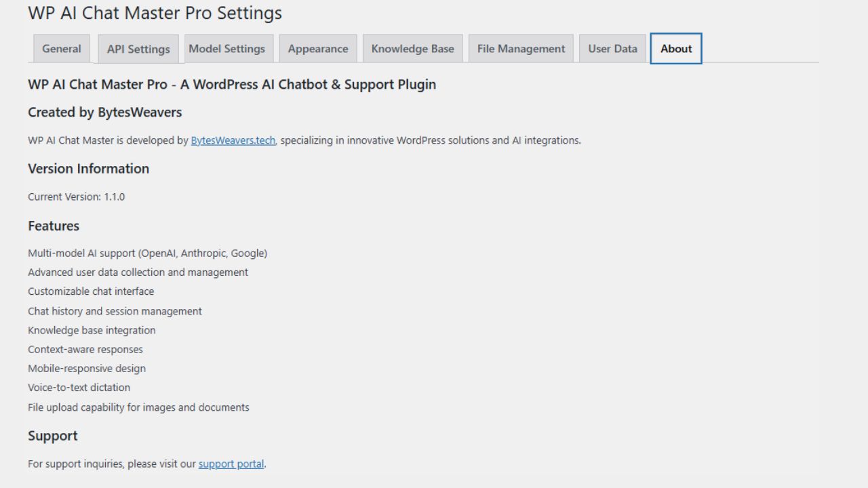View the User Data tab
Screen dimensions: 868x488
[x=612, y=49]
